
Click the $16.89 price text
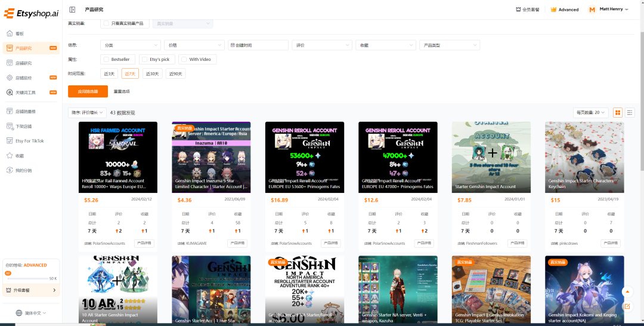coord(279,200)
